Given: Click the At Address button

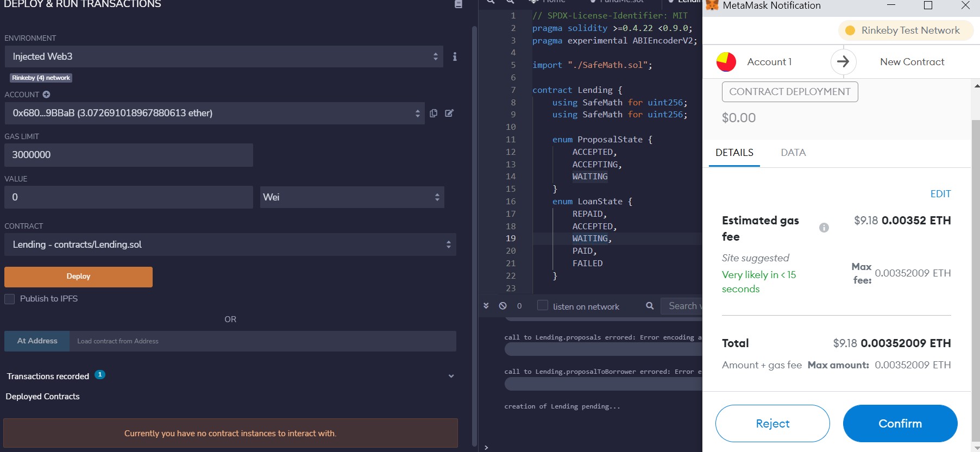Looking at the screenshot, I should [x=37, y=341].
